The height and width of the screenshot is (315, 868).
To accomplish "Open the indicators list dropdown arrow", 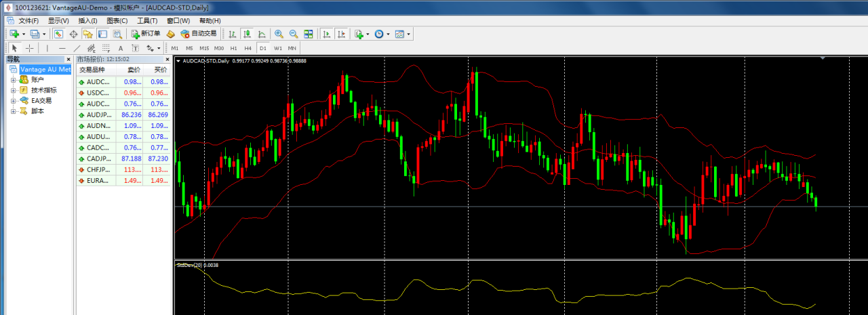I will 368,34.
